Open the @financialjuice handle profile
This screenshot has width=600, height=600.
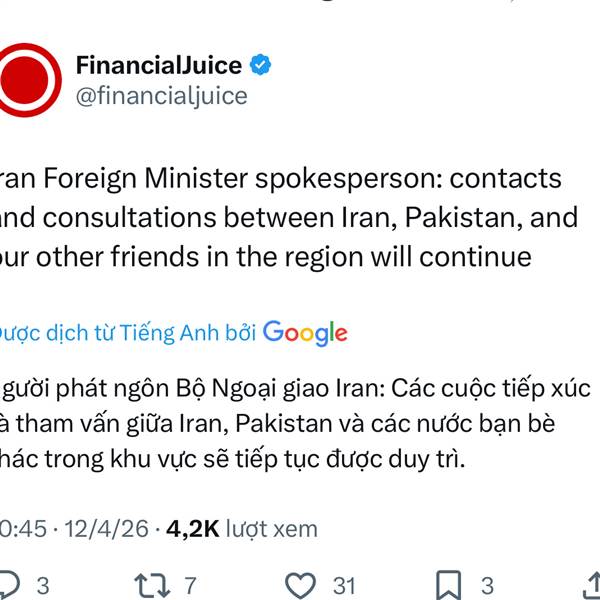pos(161,96)
